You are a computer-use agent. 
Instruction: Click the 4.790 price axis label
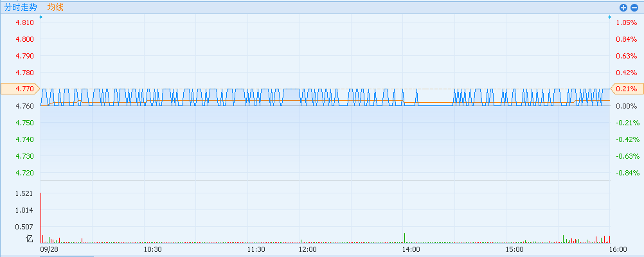click(24, 56)
